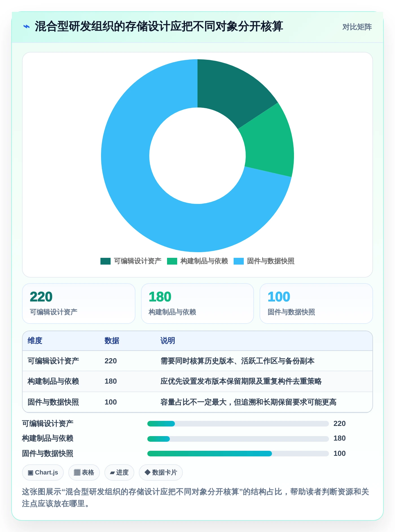Click the 应优先设置发布版本保留期限 description cell
This screenshot has width=395, height=532.
241,381
